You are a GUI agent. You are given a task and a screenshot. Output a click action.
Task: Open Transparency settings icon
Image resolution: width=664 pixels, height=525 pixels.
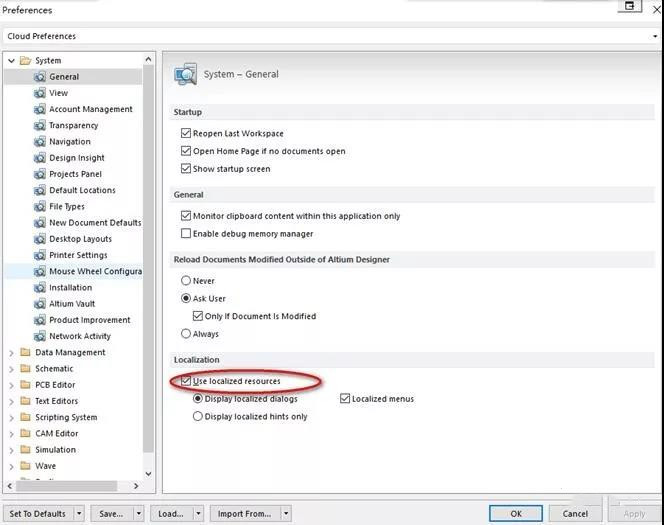tap(39, 125)
